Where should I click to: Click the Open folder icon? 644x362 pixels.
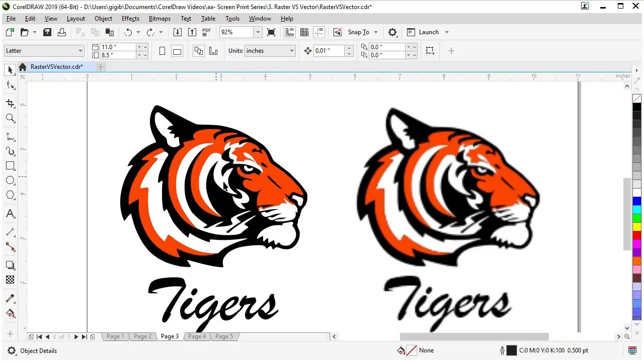[x=24, y=32]
